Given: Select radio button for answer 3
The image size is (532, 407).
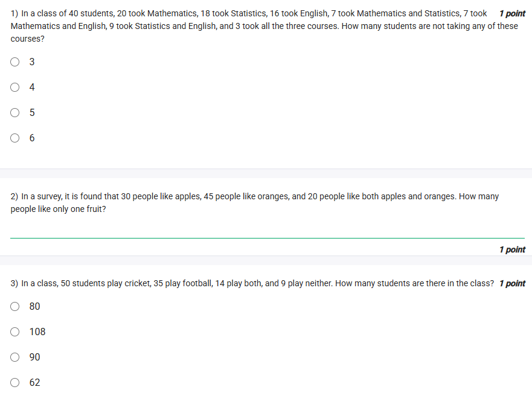Looking at the screenshot, I should 15,62.
